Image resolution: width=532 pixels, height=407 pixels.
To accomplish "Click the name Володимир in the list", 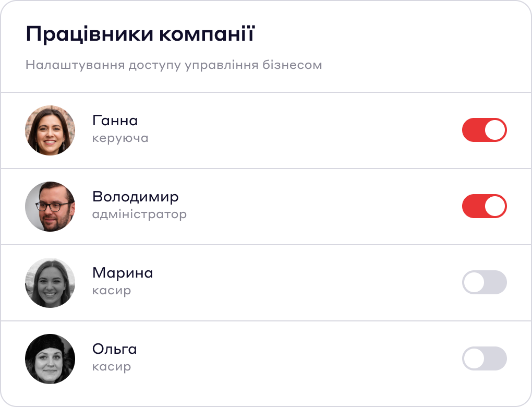I will [135, 197].
